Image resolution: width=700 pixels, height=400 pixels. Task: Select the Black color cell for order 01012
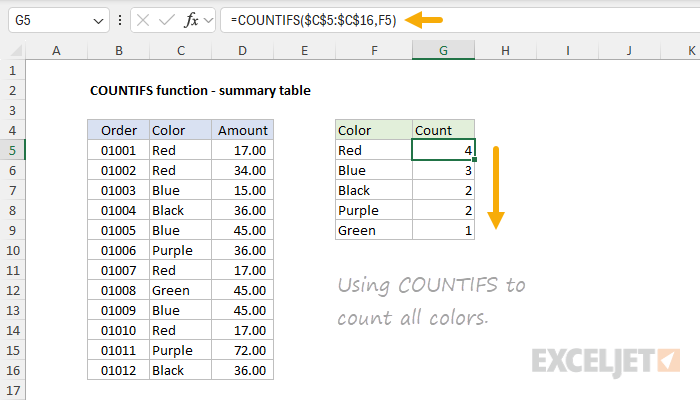180,371
